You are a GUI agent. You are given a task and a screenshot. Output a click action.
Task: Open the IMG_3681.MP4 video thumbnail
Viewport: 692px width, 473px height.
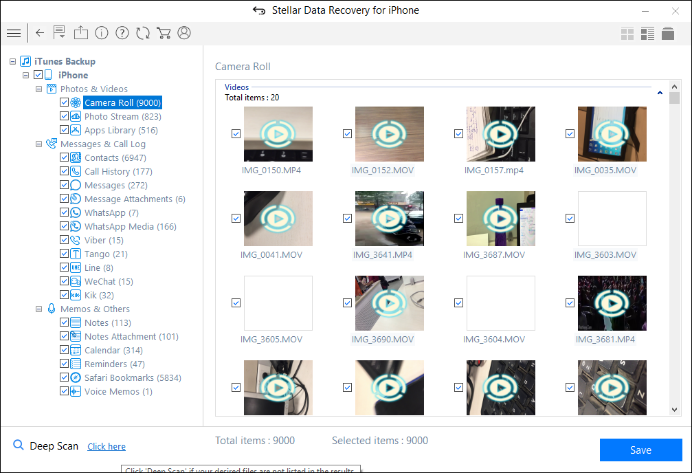click(x=612, y=303)
